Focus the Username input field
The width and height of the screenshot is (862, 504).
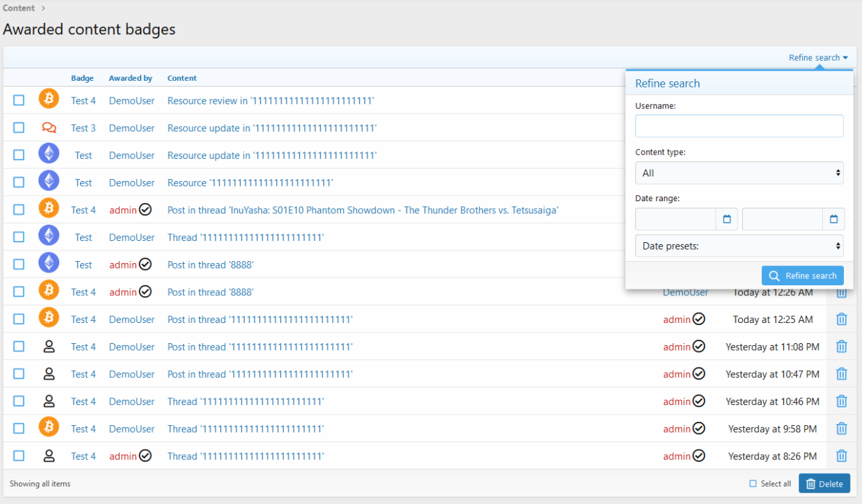click(x=739, y=126)
